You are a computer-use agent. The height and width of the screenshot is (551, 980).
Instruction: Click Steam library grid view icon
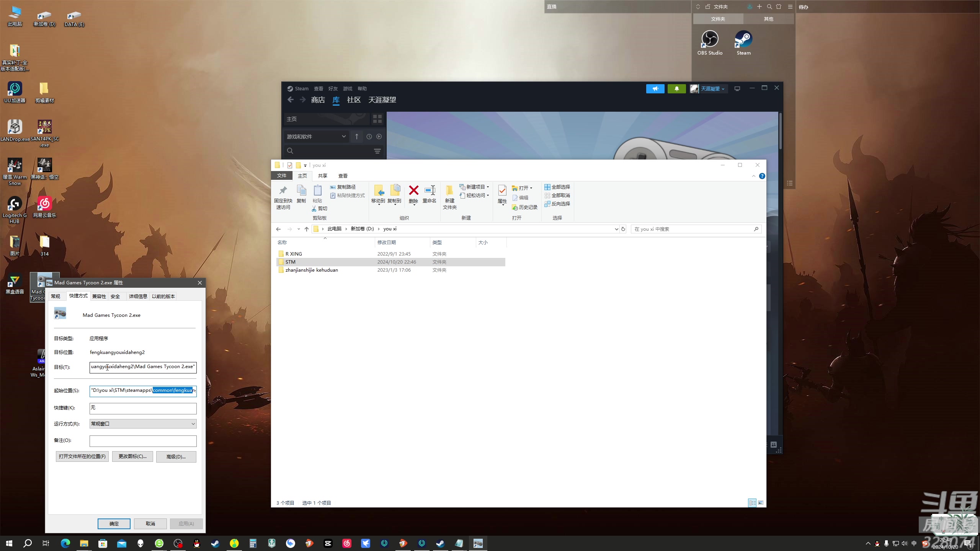pyautogui.click(x=377, y=119)
